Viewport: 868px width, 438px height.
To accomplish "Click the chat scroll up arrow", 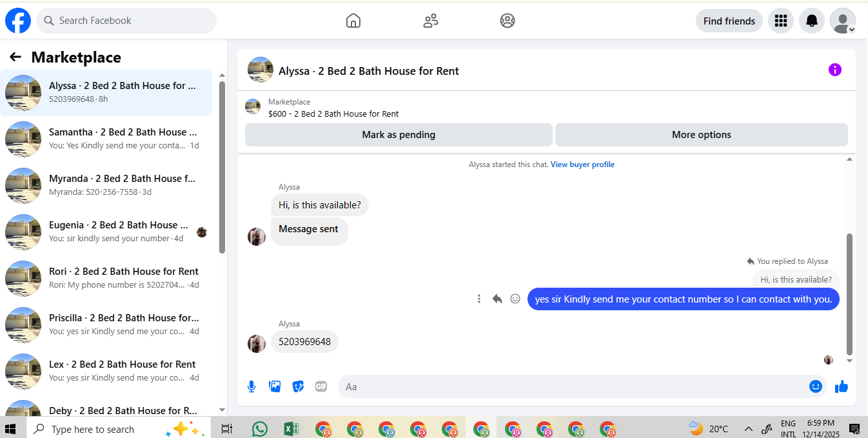I will pos(849,159).
